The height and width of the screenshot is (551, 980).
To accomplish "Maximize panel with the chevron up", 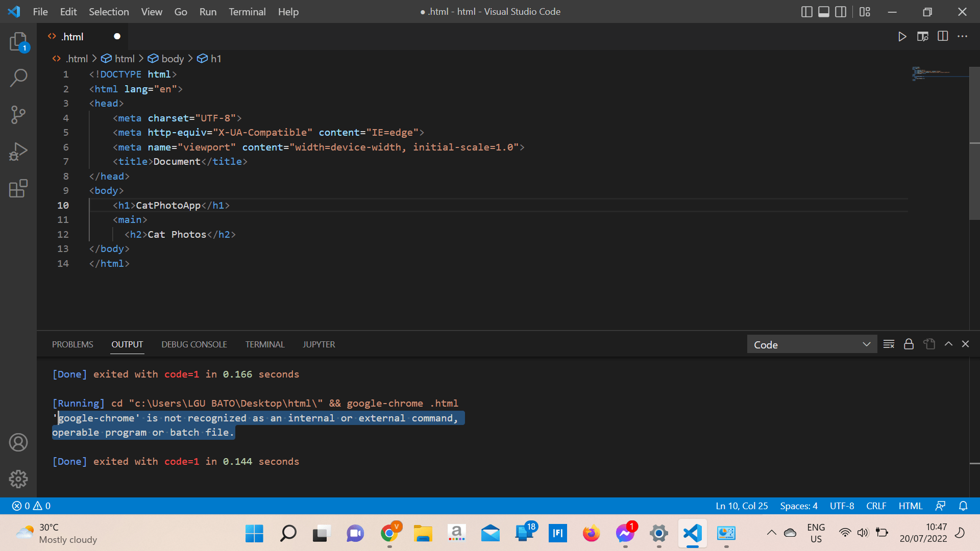I will (x=948, y=344).
